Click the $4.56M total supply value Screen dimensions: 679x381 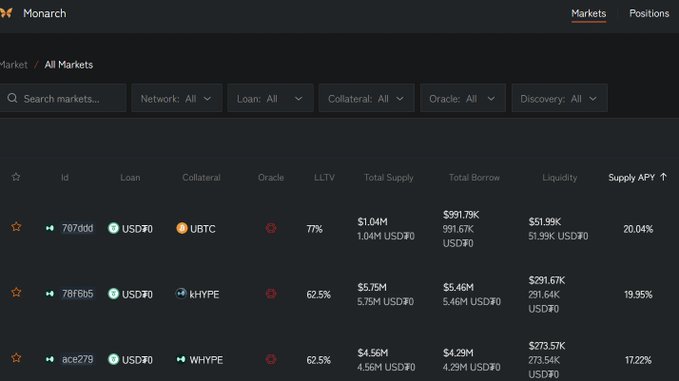pyautogui.click(x=372, y=353)
